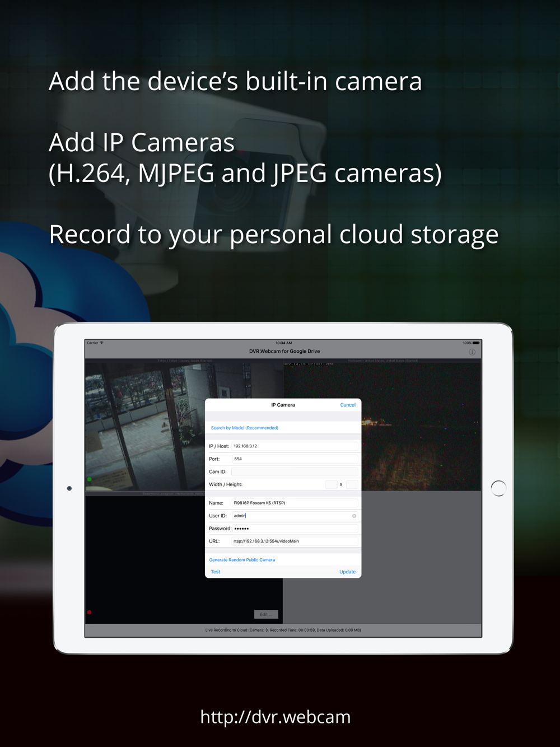
Task: Tap the battery icon in status bar
Action: [x=475, y=343]
